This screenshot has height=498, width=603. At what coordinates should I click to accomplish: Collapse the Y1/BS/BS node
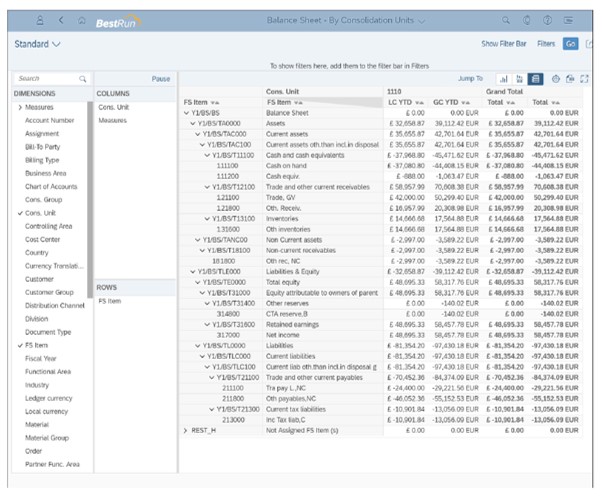coord(187,113)
